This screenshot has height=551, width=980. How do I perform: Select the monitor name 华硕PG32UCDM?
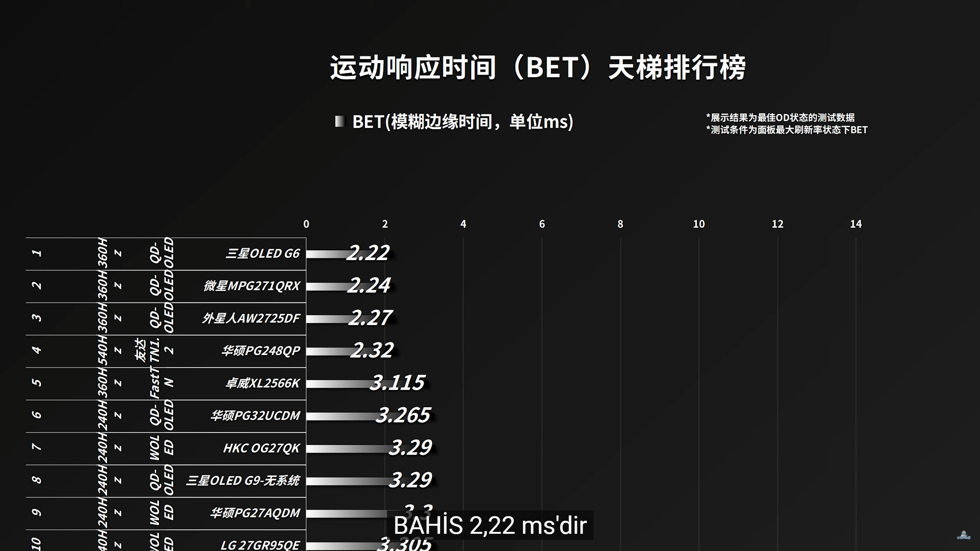255,416
